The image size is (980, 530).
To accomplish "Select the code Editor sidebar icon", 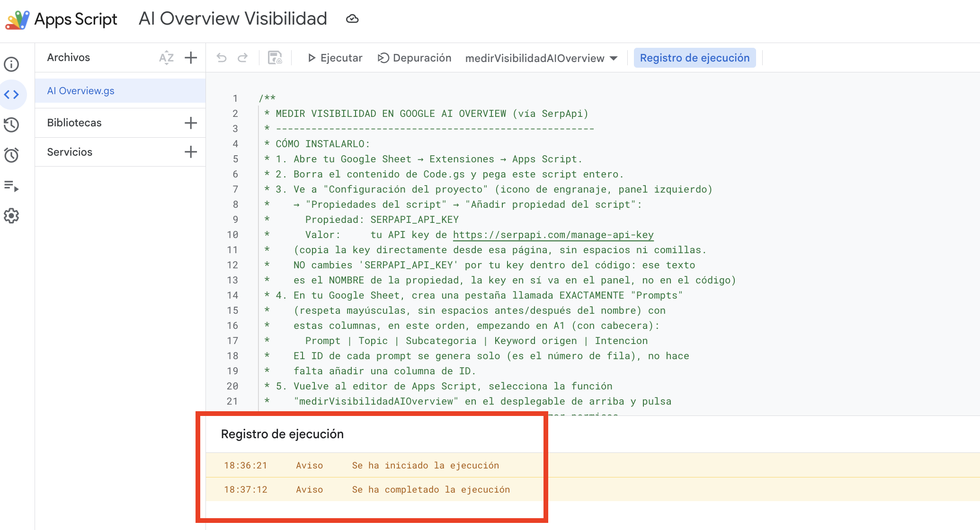I will 11,95.
